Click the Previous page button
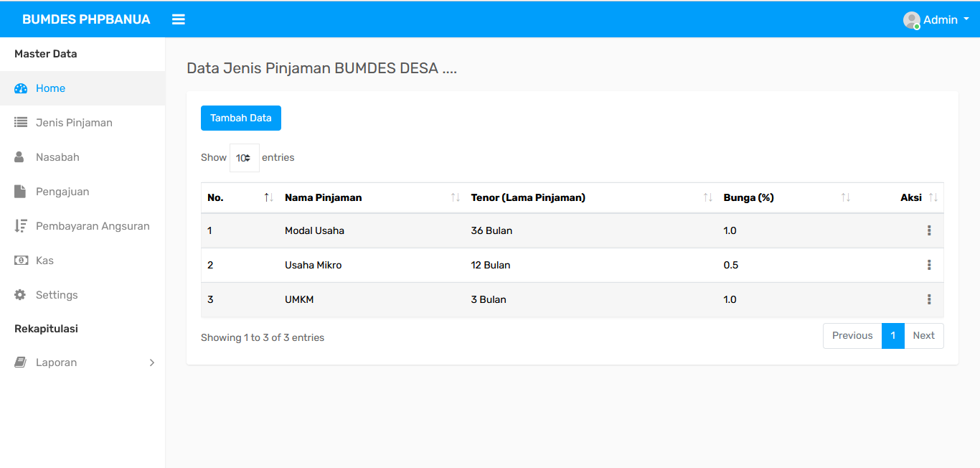 (x=852, y=335)
